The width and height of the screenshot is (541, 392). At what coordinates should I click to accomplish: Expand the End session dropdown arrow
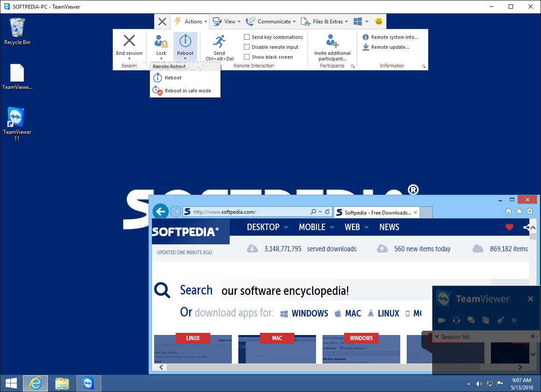coord(129,59)
